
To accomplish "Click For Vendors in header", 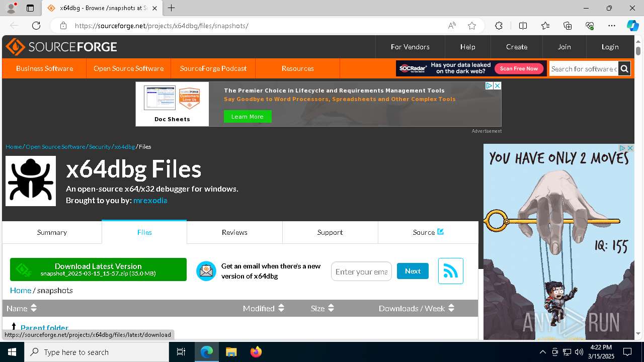I will point(410,47).
